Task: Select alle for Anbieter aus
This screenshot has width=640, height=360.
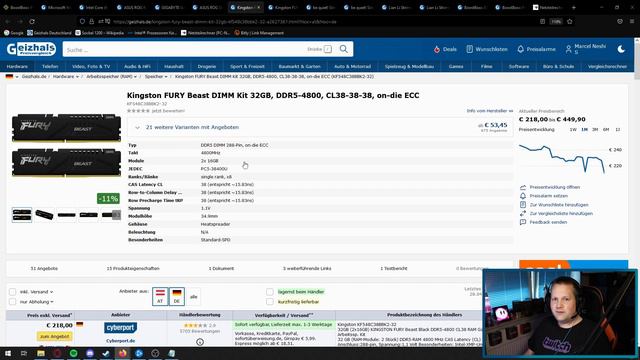Action: click(193, 297)
